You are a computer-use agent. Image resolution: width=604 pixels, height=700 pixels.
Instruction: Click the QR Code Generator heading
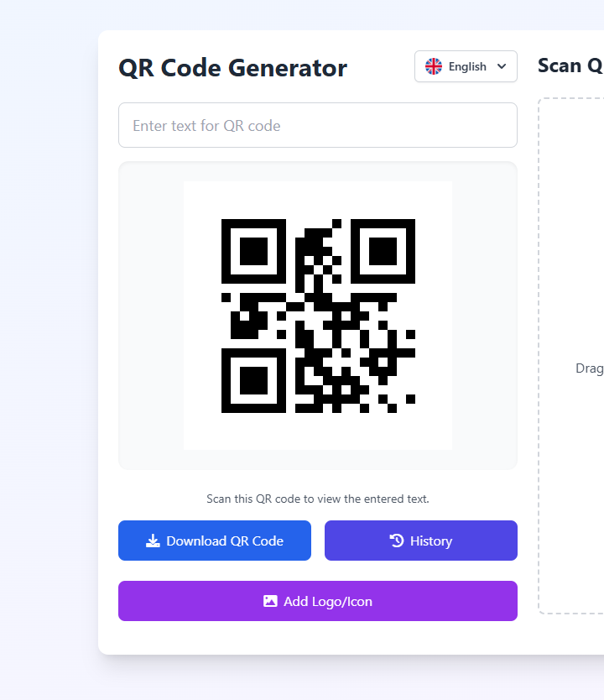232,68
